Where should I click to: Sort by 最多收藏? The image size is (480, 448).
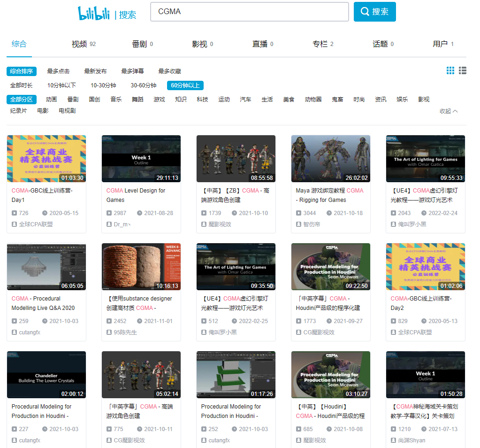(x=169, y=71)
